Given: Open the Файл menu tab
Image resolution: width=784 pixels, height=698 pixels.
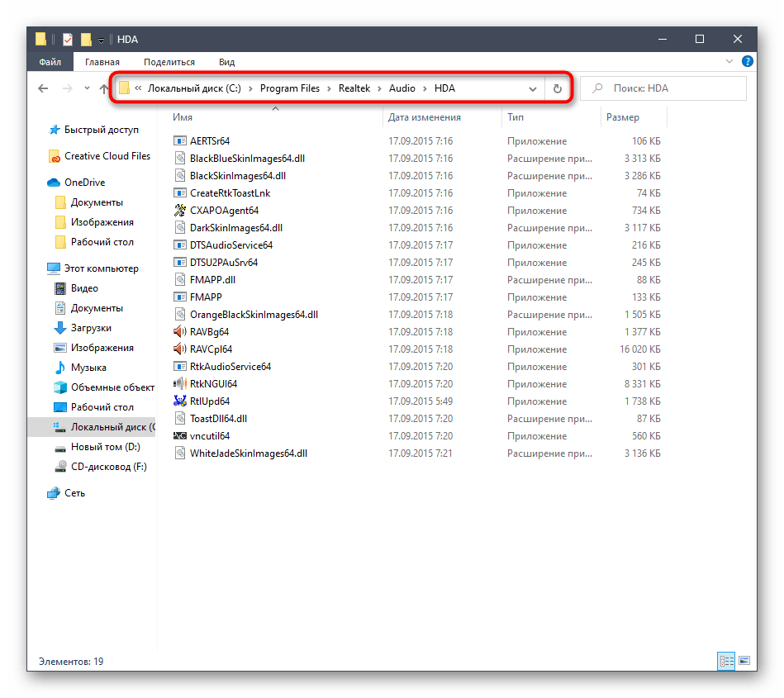Looking at the screenshot, I should [50, 62].
